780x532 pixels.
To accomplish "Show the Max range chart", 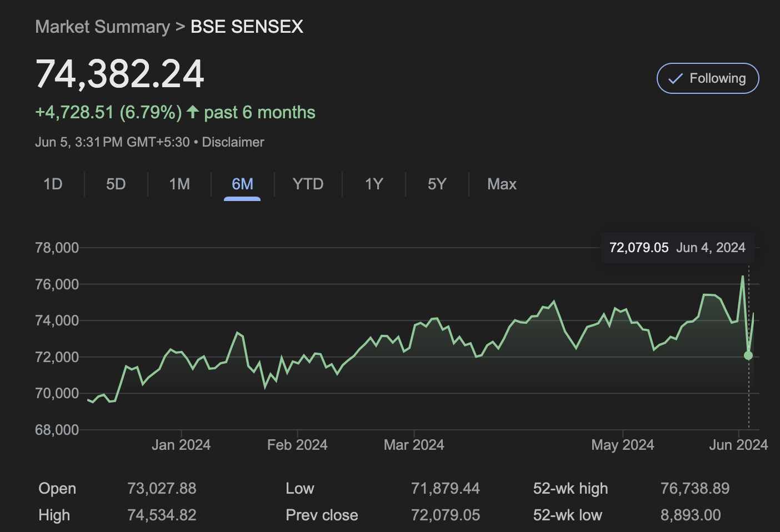I will coord(502,184).
